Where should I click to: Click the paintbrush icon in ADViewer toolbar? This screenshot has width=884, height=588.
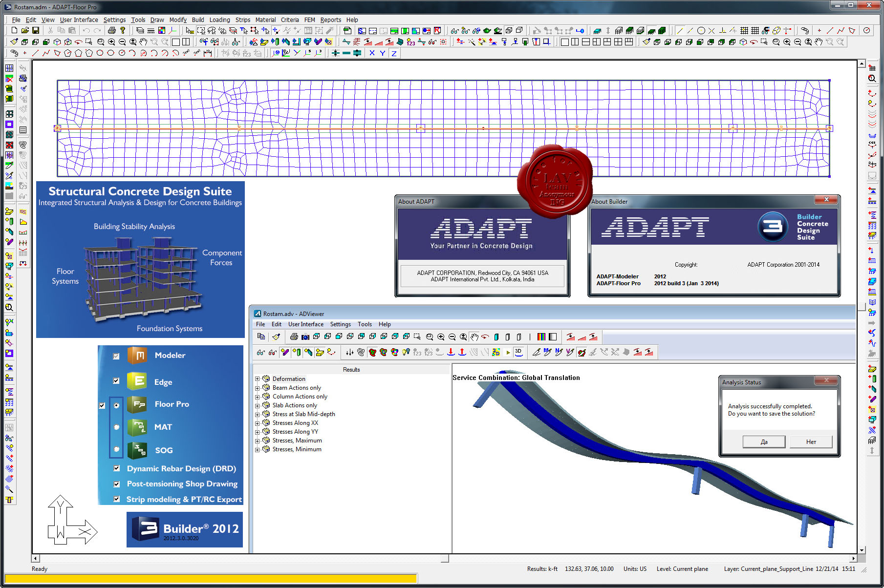point(276,336)
